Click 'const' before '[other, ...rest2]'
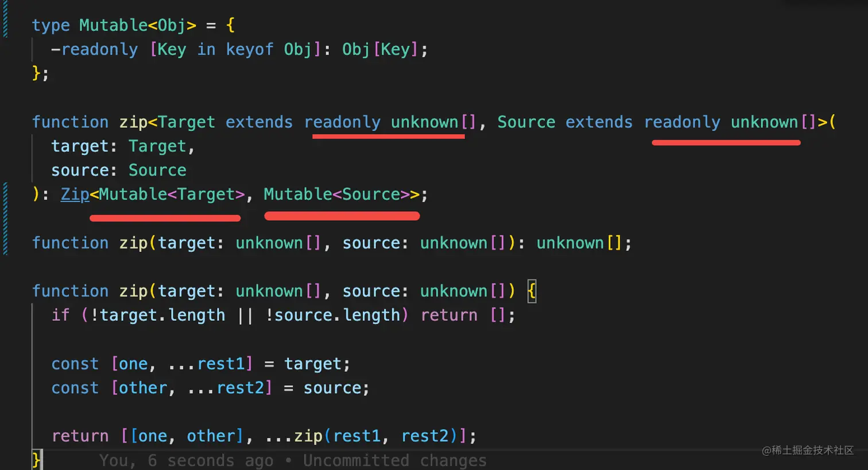 tap(75, 389)
